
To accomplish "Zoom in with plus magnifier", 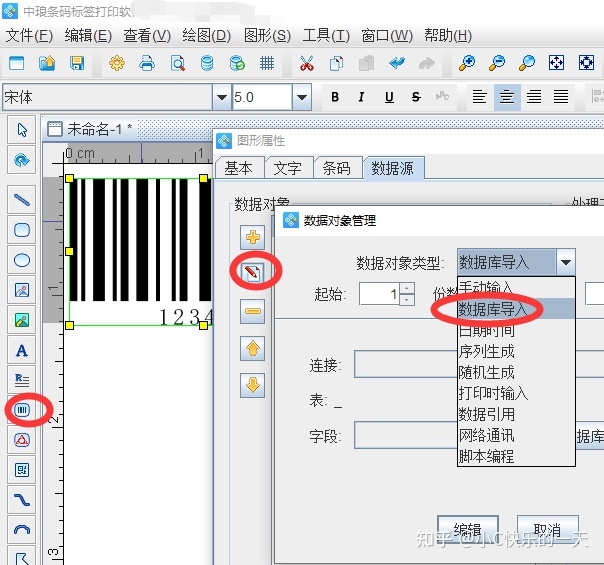I will click(467, 63).
